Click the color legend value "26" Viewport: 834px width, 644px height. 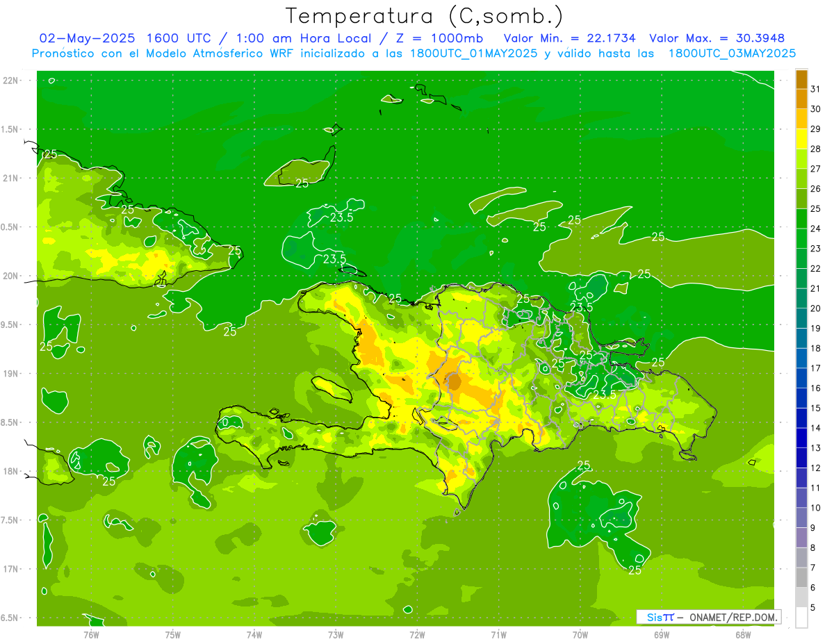point(816,189)
